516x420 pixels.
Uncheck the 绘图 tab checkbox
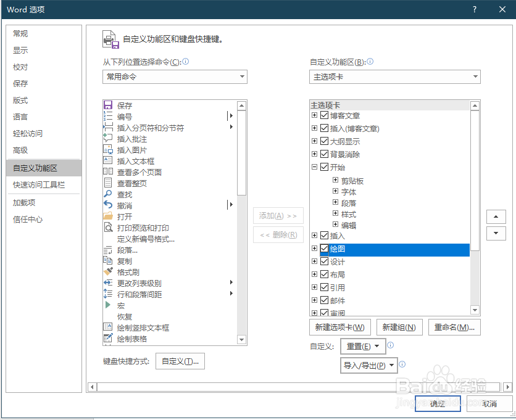click(x=325, y=249)
